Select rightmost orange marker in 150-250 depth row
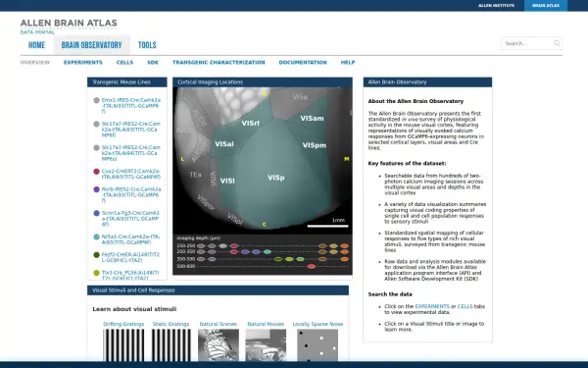The height and width of the screenshot is (368, 588). tap(345, 246)
